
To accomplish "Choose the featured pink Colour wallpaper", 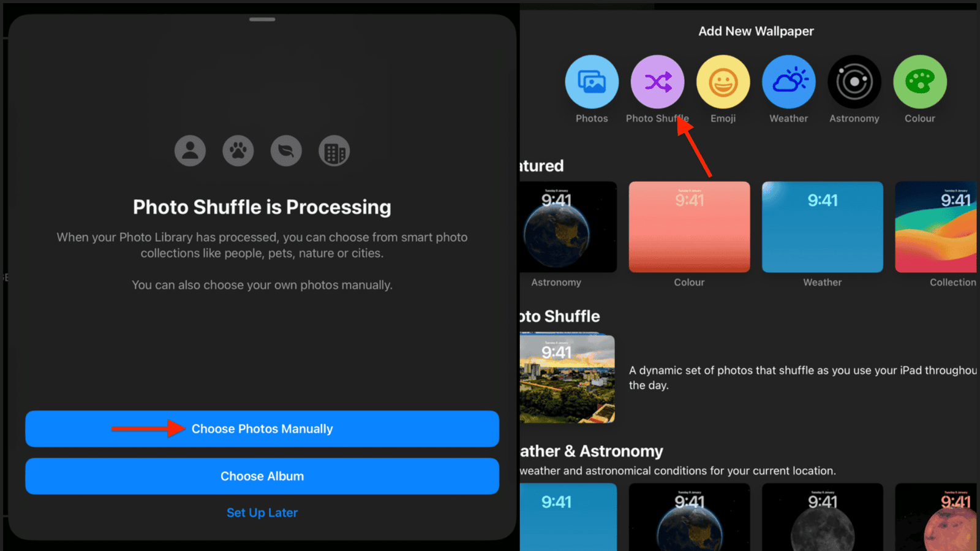I will (x=689, y=227).
